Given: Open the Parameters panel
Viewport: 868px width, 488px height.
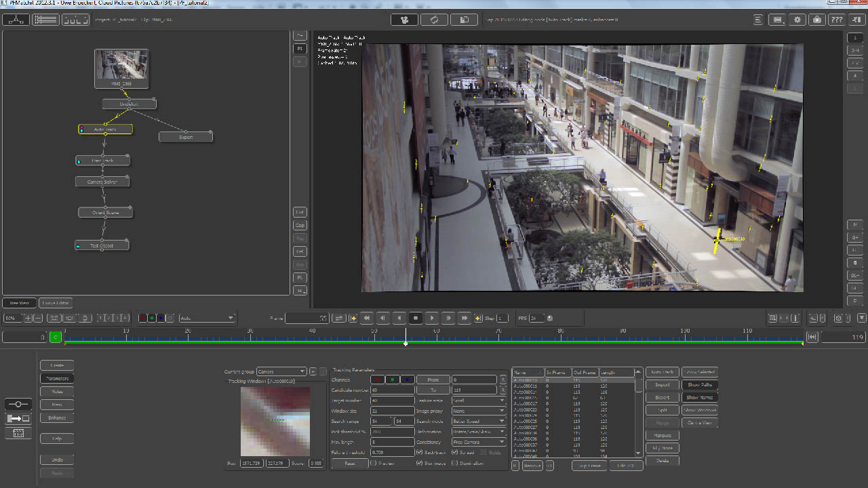Looking at the screenshot, I should (x=57, y=378).
